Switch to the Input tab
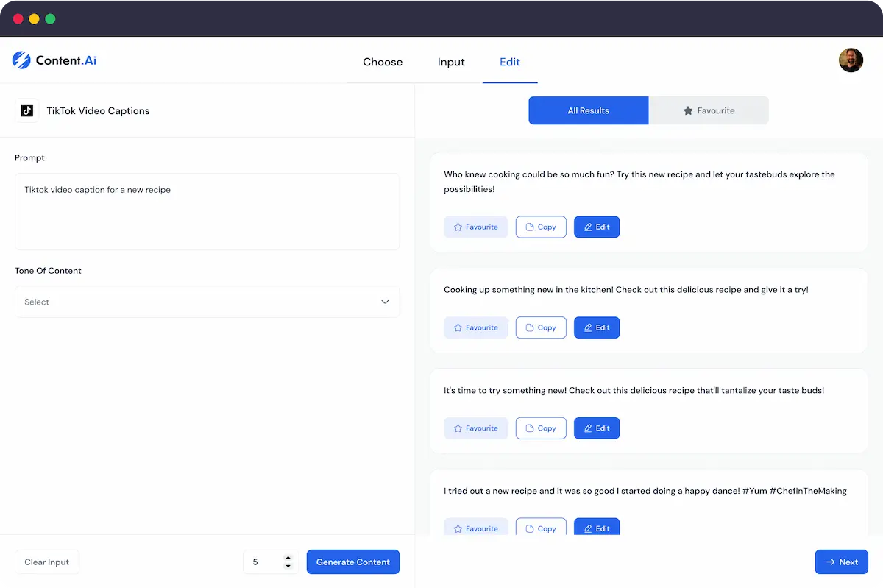This screenshot has height=588, width=883. (x=451, y=62)
